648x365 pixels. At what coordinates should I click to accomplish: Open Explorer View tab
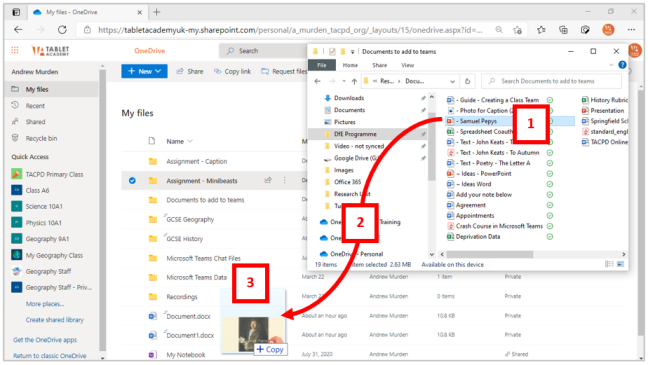[407, 65]
